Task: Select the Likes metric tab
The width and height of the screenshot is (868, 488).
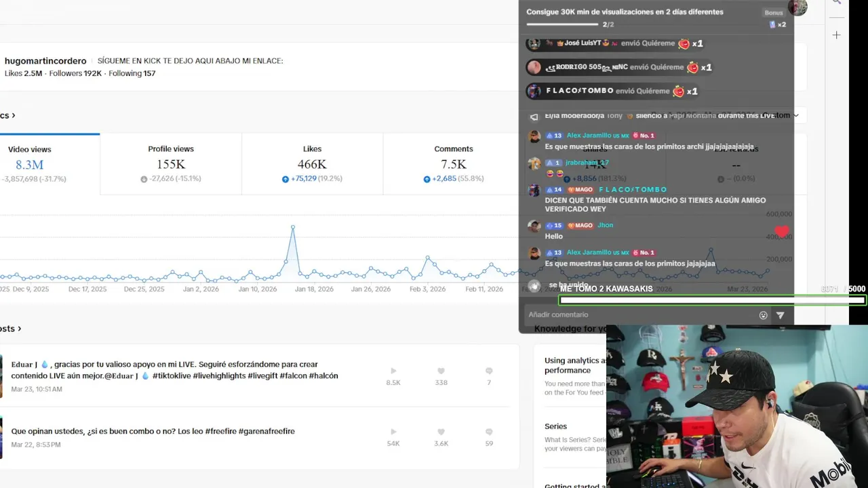Action: pos(312,164)
